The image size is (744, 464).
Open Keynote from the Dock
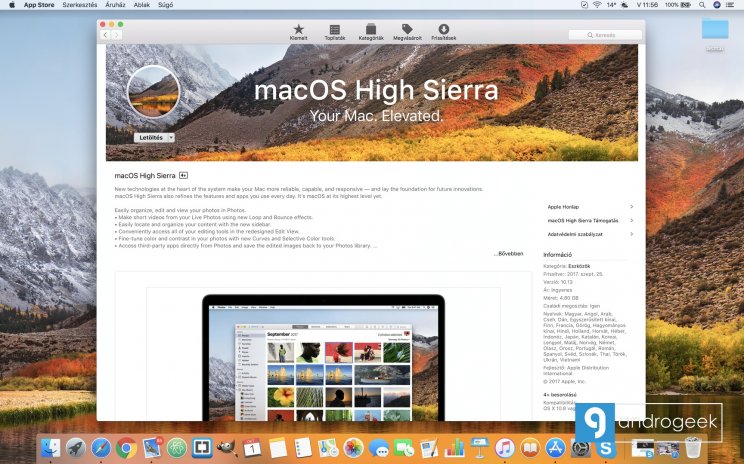(x=480, y=447)
